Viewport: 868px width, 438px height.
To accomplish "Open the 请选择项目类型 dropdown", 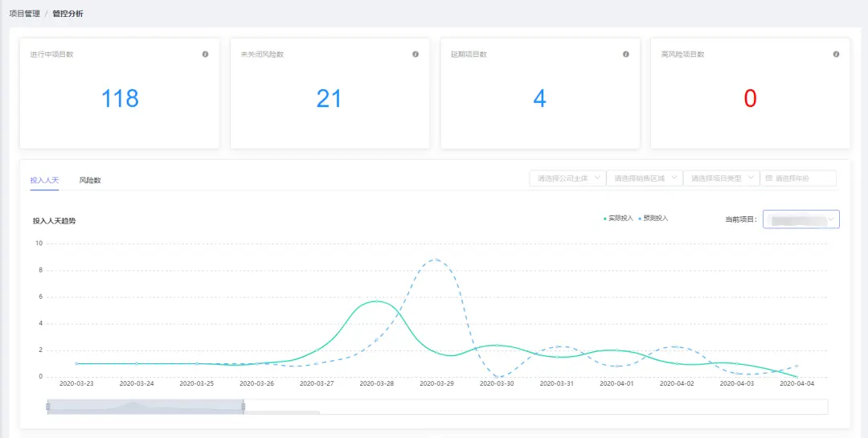I will [x=721, y=178].
